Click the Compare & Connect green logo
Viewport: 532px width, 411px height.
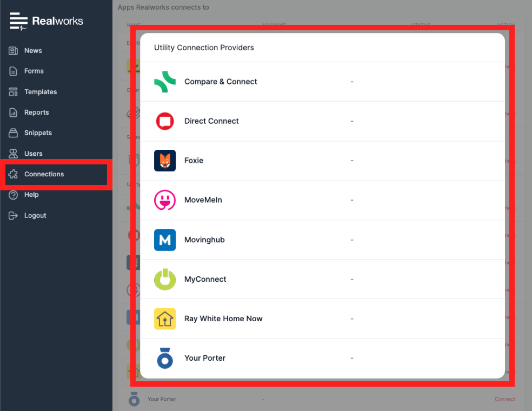coord(165,82)
